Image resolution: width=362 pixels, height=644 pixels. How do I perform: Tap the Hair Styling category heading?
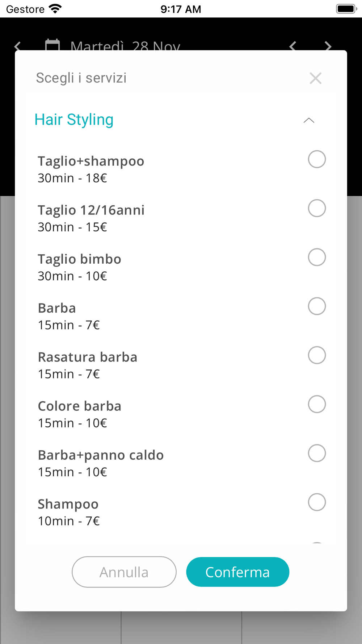coord(74,120)
